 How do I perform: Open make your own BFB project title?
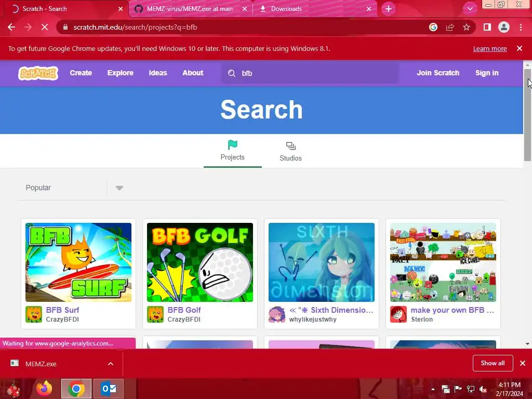point(453,310)
